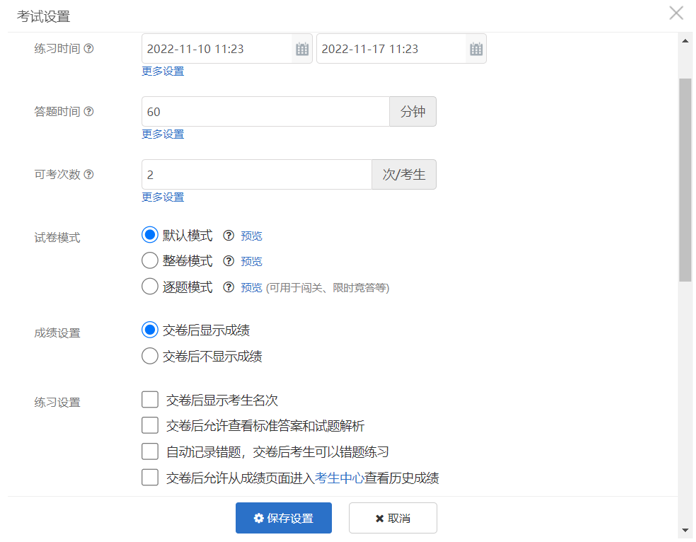696x542 pixels.
Task: Expand 更多设置 under 练习时间
Action: click(x=163, y=71)
